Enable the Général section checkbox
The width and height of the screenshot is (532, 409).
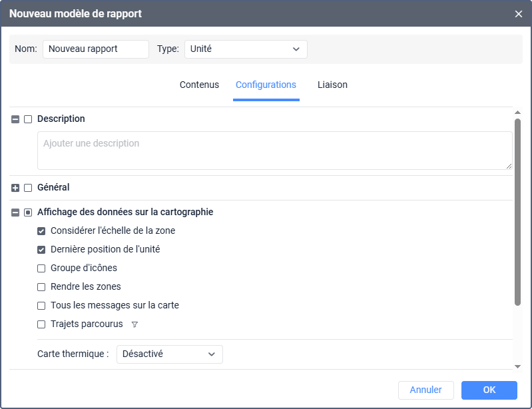28,188
